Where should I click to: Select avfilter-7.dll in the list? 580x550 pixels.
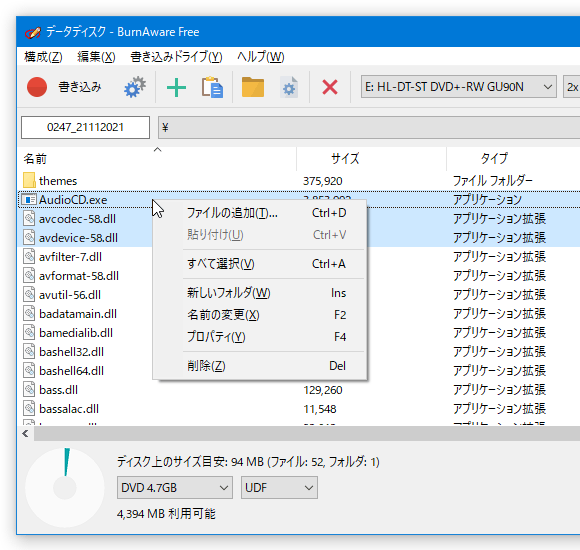click(70, 257)
